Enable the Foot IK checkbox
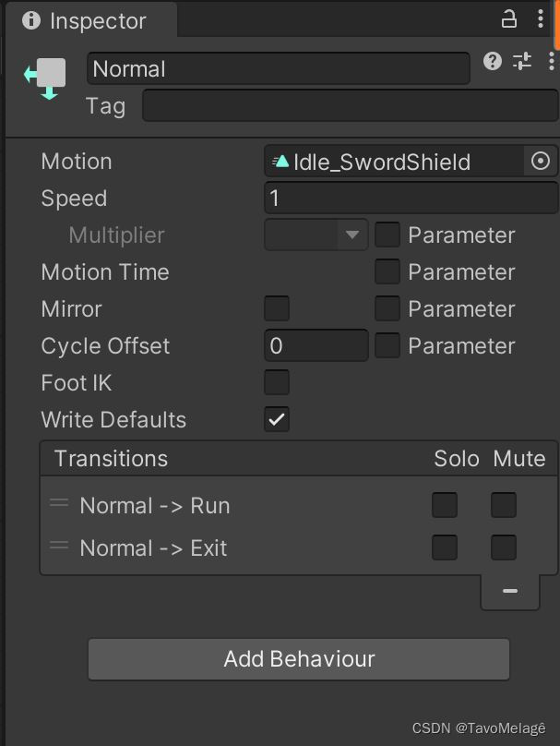Viewport: 560px width, 746px height. pos(277,382)
